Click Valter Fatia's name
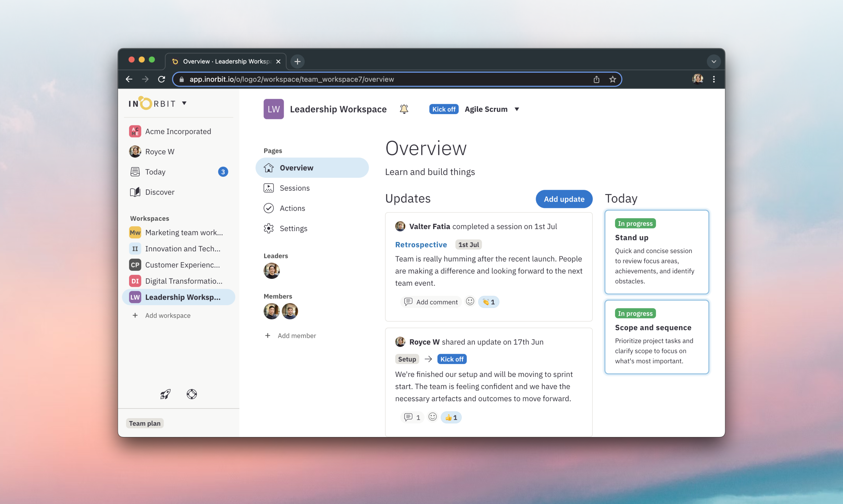 (429, 226)
